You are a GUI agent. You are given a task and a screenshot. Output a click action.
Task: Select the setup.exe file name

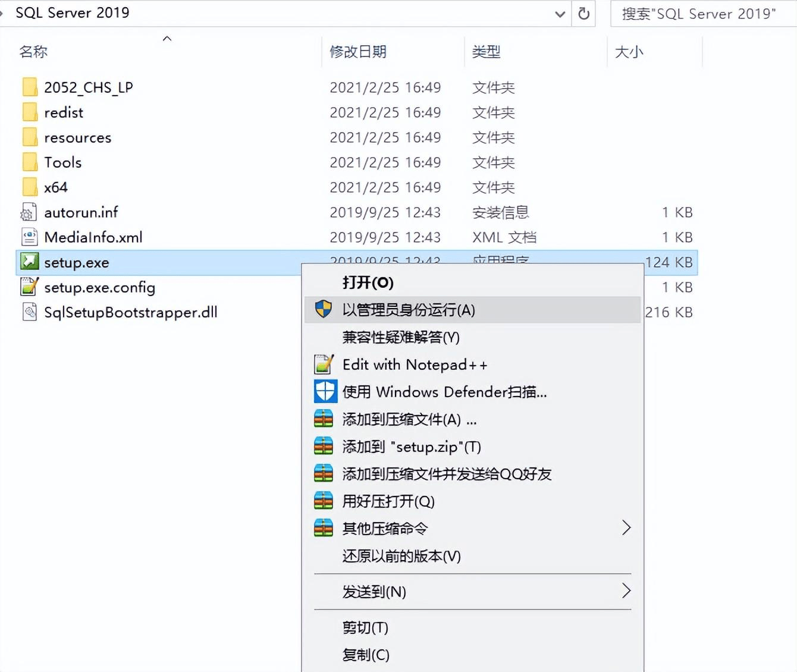(x=77, y=262)
